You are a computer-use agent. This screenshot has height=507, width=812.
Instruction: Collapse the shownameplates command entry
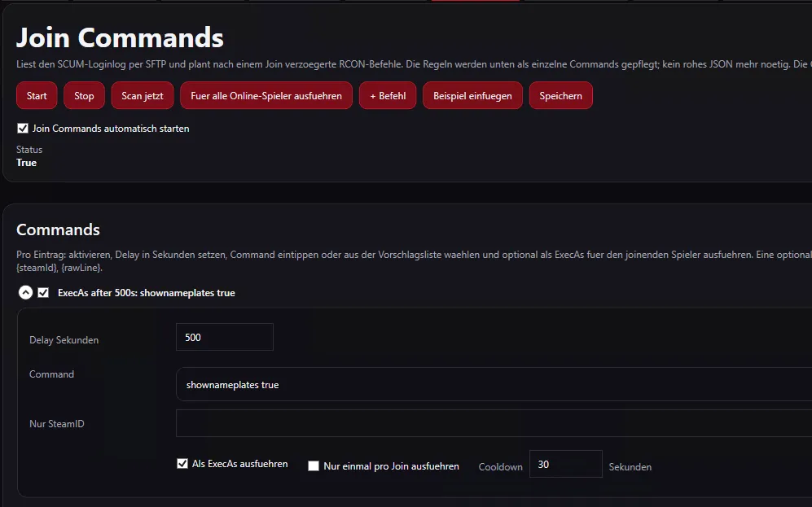click(25, 293)
